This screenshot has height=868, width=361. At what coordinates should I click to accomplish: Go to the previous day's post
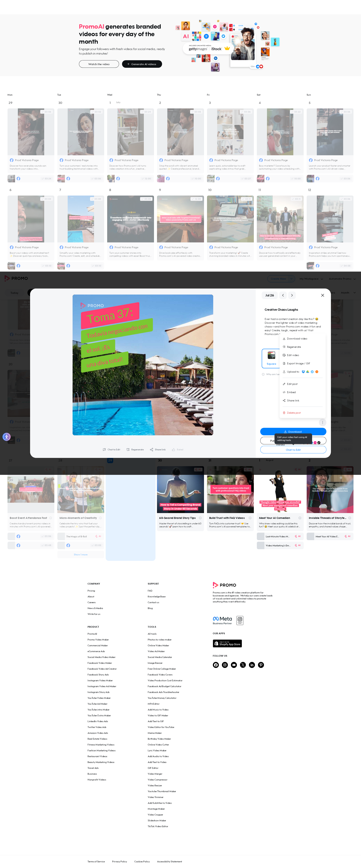pos(283,295)
